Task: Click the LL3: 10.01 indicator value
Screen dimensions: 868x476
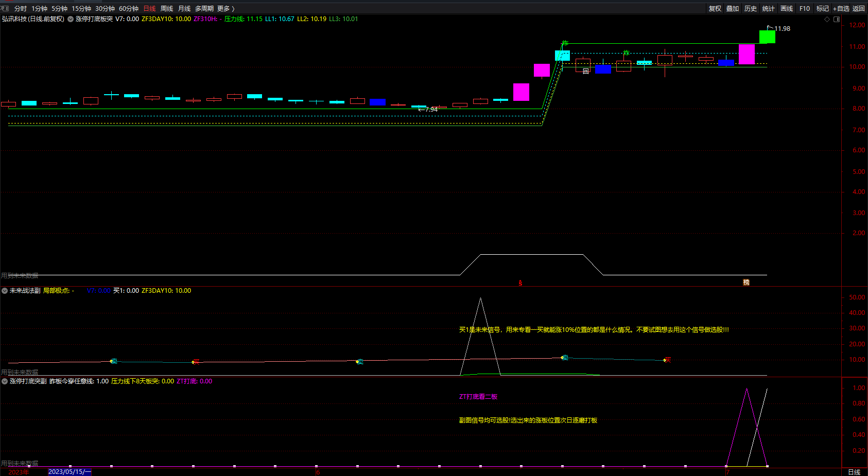Action: coord(343,19)
